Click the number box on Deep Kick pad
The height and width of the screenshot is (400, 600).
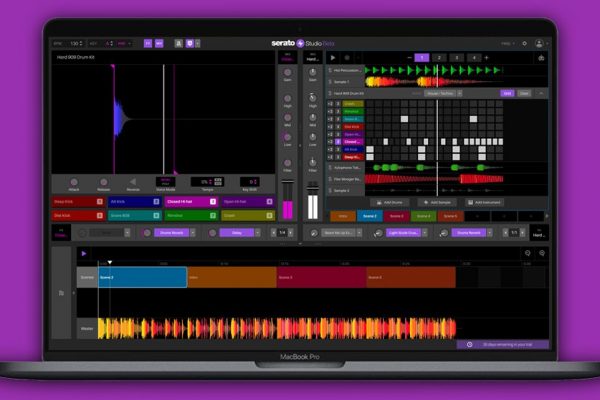pos(99,202)
